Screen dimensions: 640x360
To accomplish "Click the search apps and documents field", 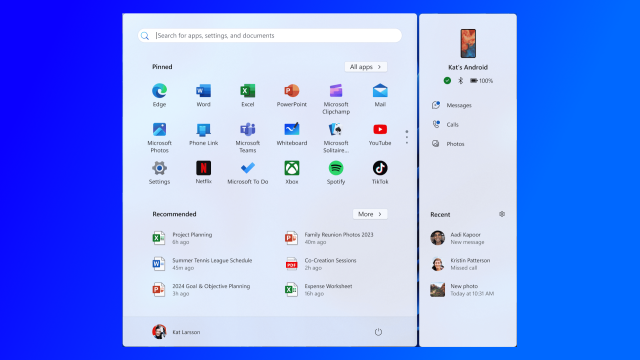I will click(269, 36).
